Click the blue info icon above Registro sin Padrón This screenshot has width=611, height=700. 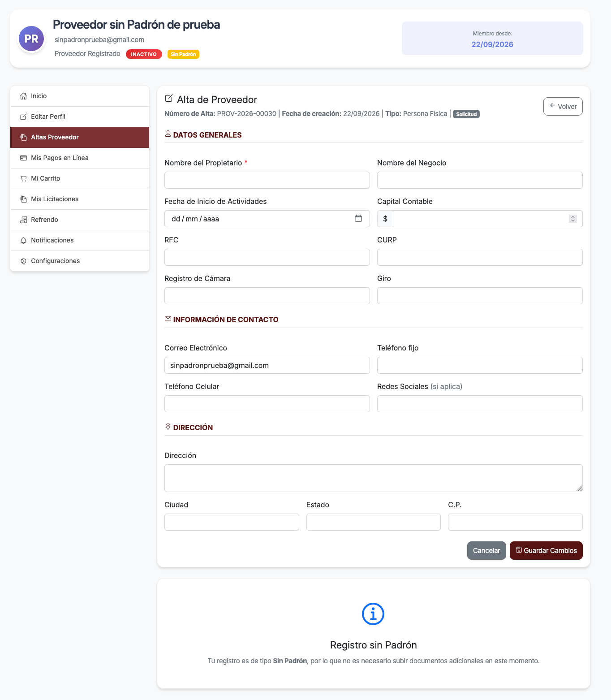click(x=373, y=614)
